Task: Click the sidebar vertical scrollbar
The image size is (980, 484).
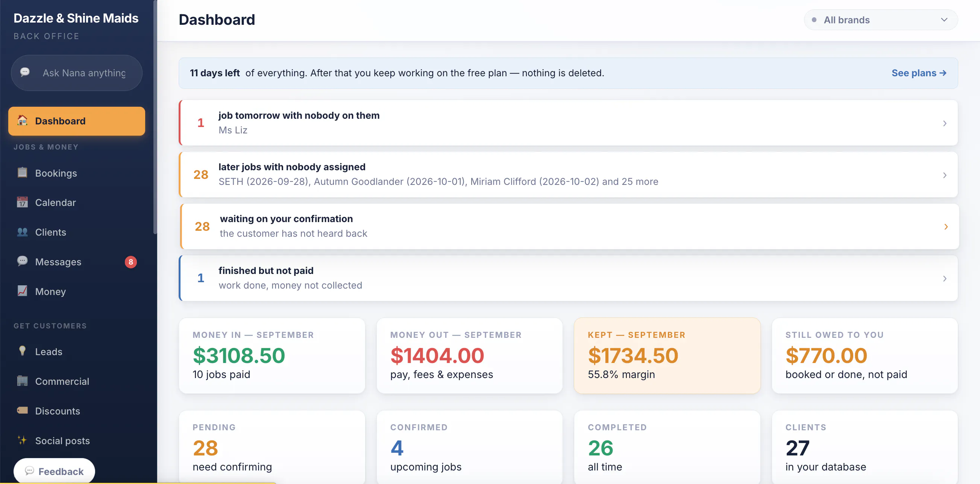Action: (x=155, y=117)
